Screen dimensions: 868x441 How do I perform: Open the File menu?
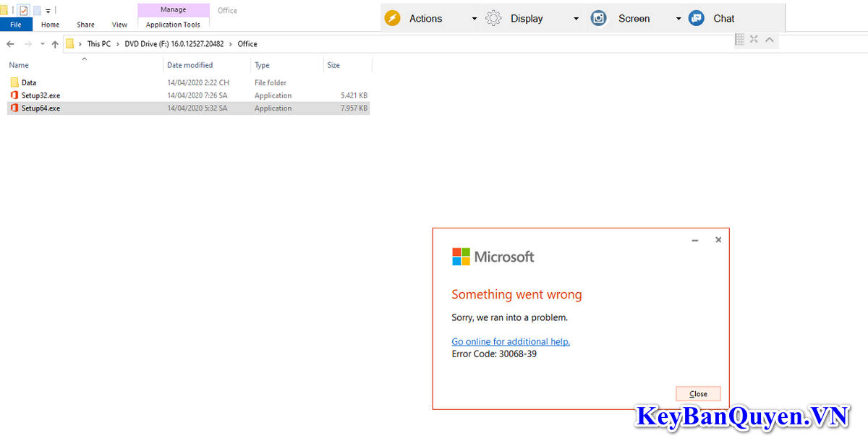tap(16, 24)
